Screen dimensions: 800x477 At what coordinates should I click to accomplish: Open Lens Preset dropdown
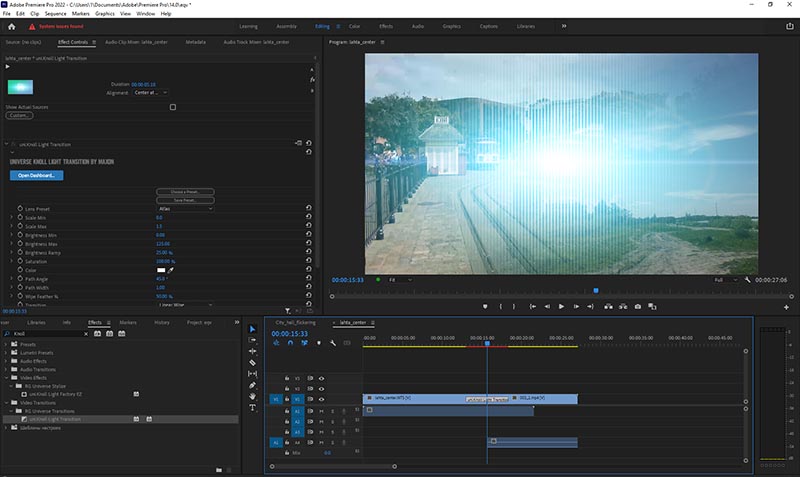tap(185, 209)
